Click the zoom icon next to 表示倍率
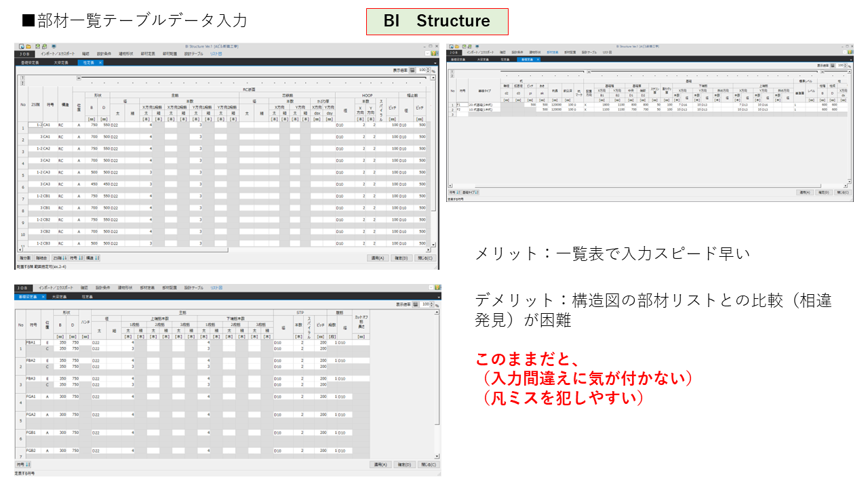Image resolution: width=868 pixels, height=488 pixels. 412,70
